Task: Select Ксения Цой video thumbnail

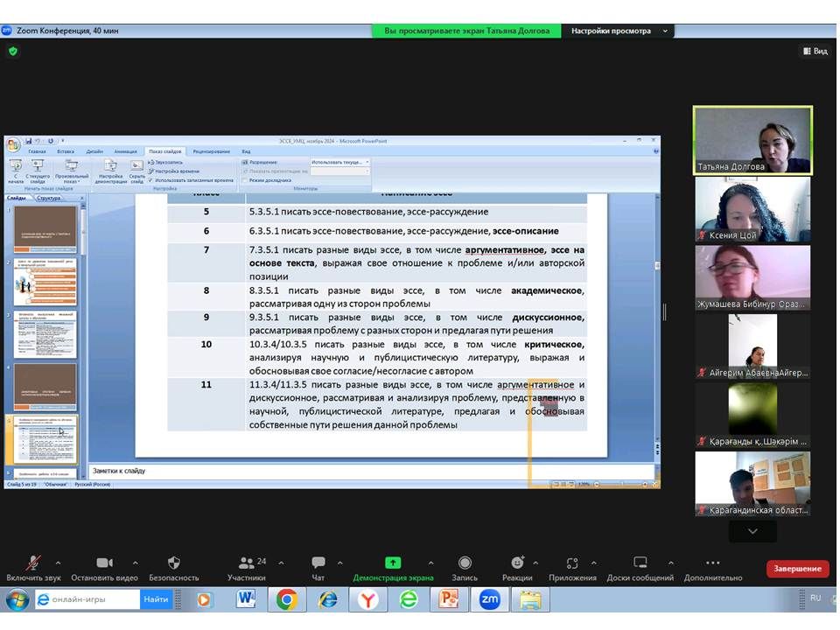Action: pyautogui.click(x=752, y=210)
